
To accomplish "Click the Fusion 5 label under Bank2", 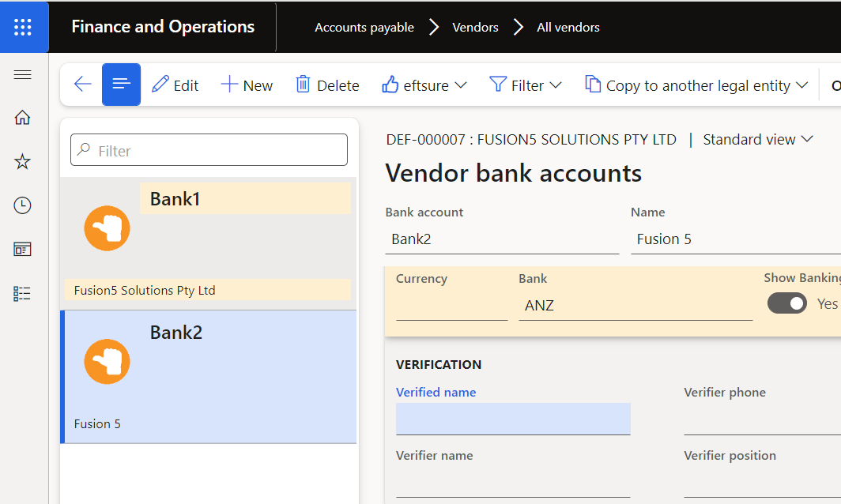I will (x=97, y=423).
